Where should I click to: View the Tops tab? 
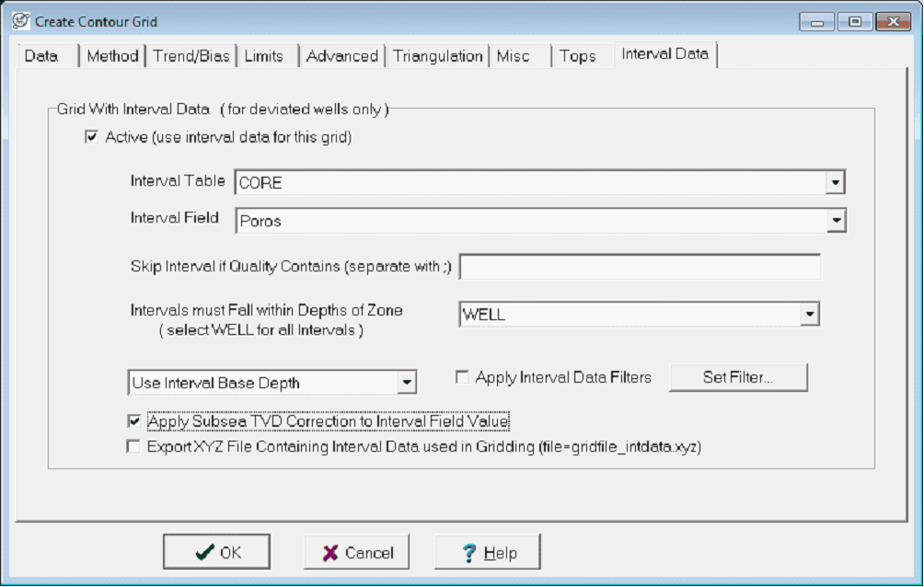click(577, 56)
